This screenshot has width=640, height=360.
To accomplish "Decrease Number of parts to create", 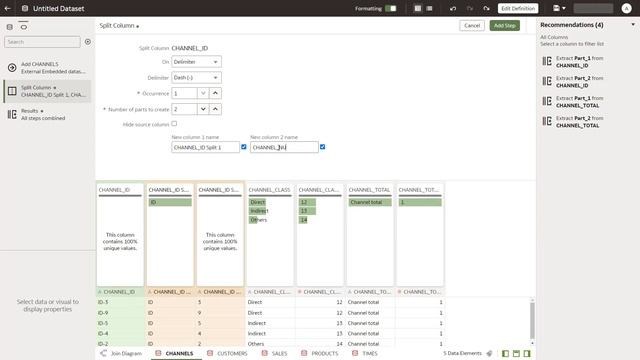I will (x=203, y=109).
